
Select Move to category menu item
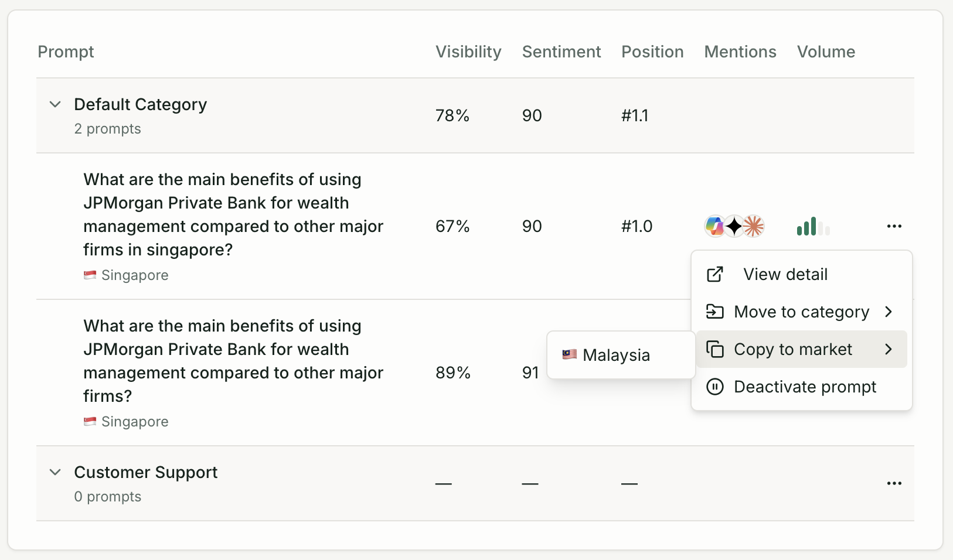[x=802, y=312]
